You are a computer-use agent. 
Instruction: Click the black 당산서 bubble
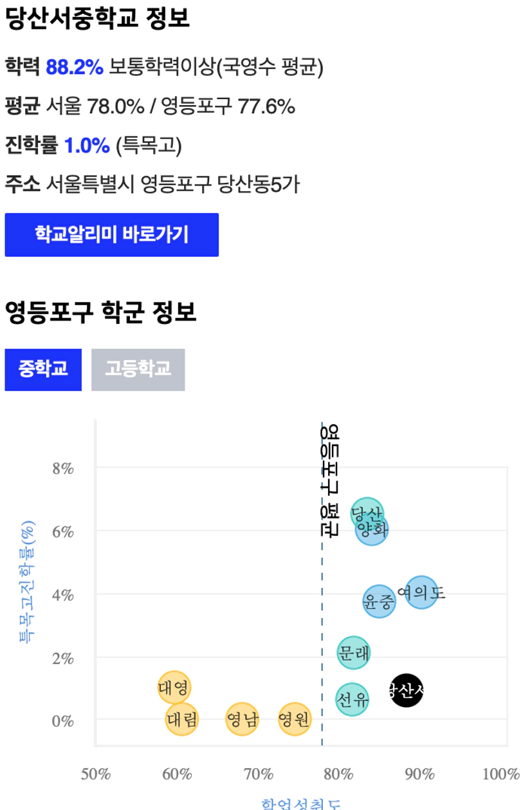(x=407, y=691)
